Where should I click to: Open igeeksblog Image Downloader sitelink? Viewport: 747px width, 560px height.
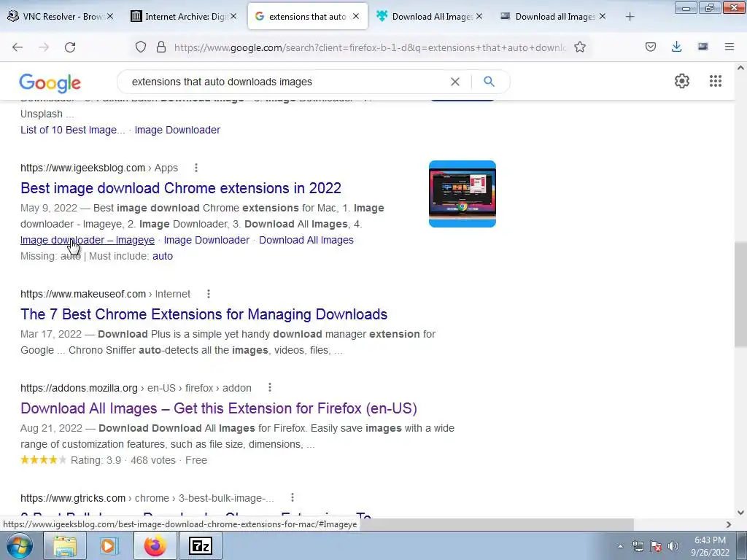(x=206, y=240)
